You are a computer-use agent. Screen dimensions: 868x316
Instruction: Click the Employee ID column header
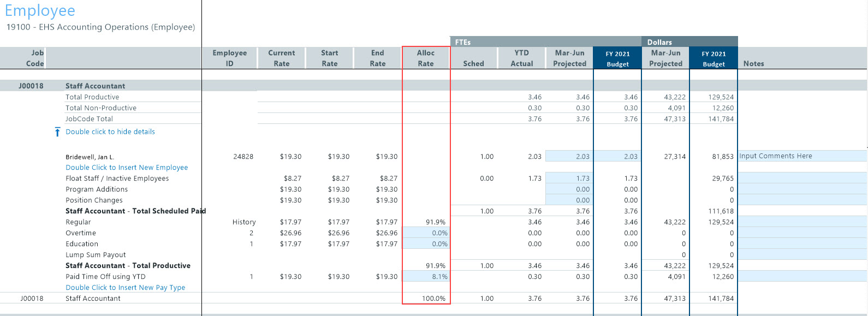229,58
